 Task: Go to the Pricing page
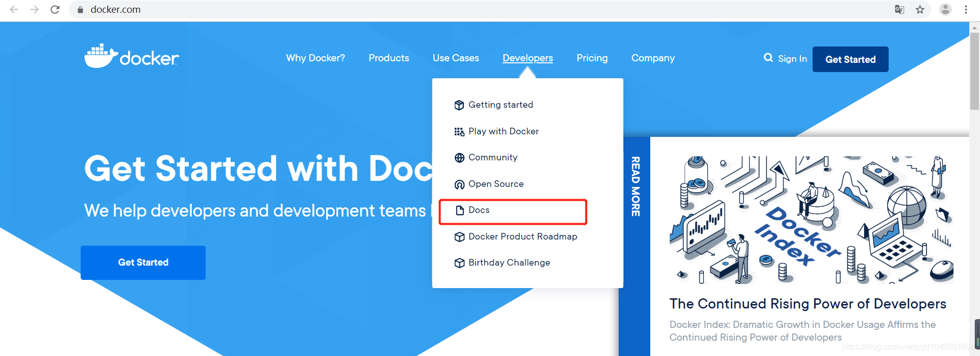click(592, 58)
